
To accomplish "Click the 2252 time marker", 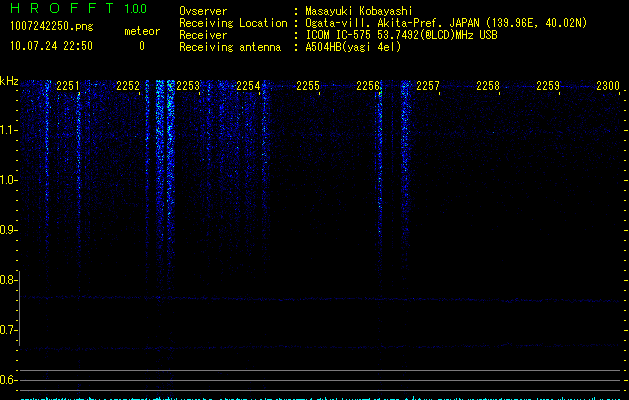I will coord(128,86).
